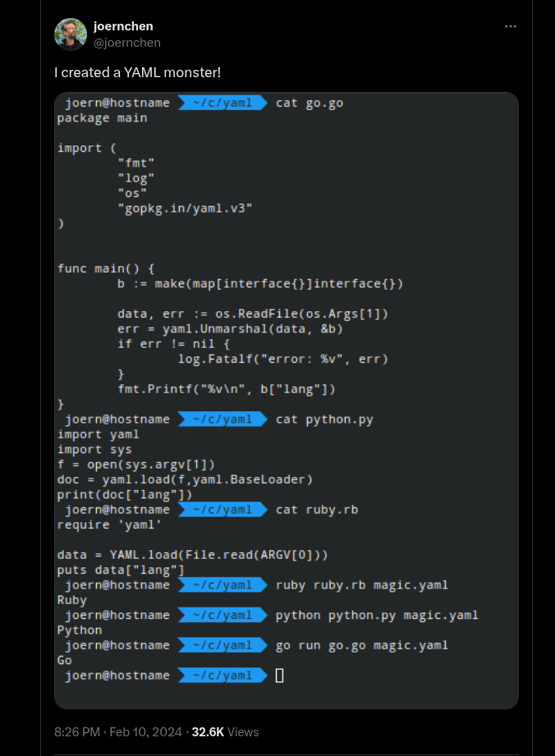This screenshot has height=756, width=555.
Task: Click the joernchen display name
Action: pos(123,26)
